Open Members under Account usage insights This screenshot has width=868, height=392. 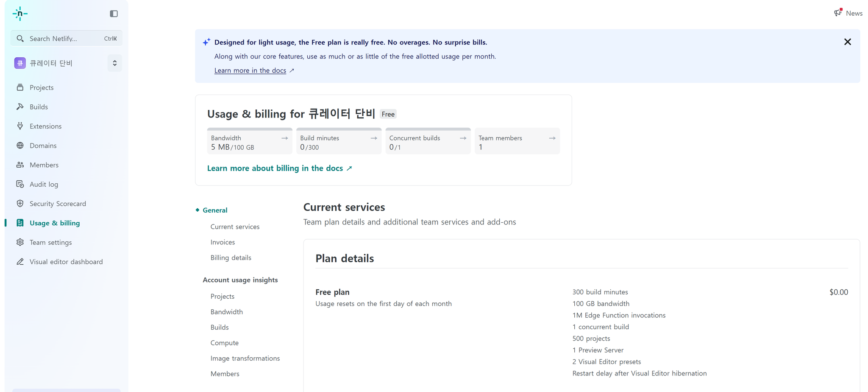click(225, 374)
